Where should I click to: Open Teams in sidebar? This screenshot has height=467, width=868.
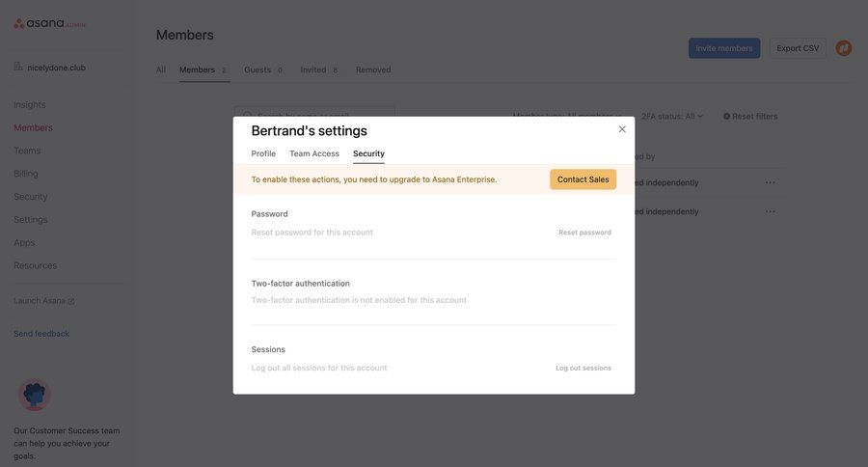tap(27, 151)
